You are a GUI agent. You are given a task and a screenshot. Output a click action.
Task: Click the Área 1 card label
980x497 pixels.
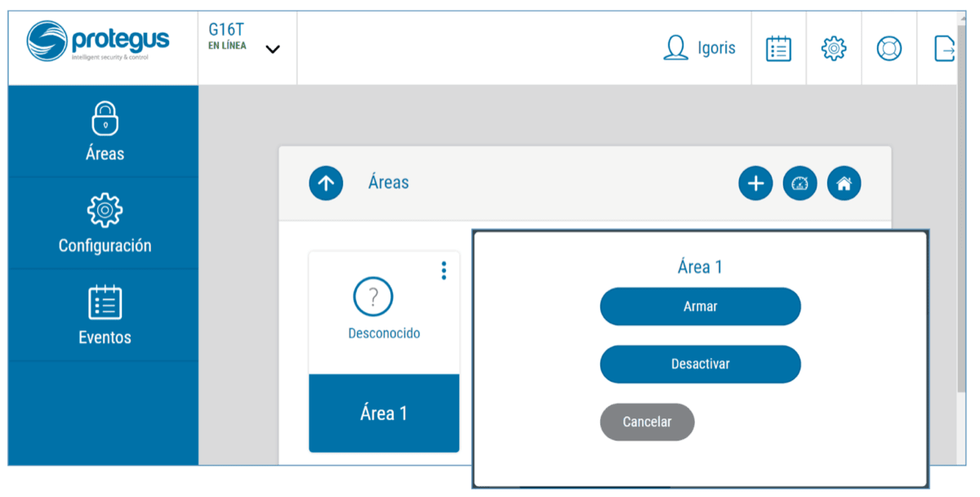coord(383,414)
